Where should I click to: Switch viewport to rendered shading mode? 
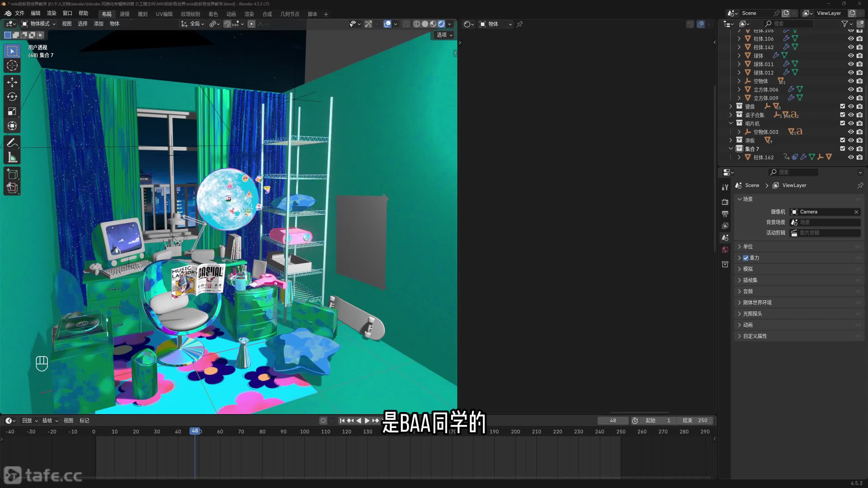441,24
